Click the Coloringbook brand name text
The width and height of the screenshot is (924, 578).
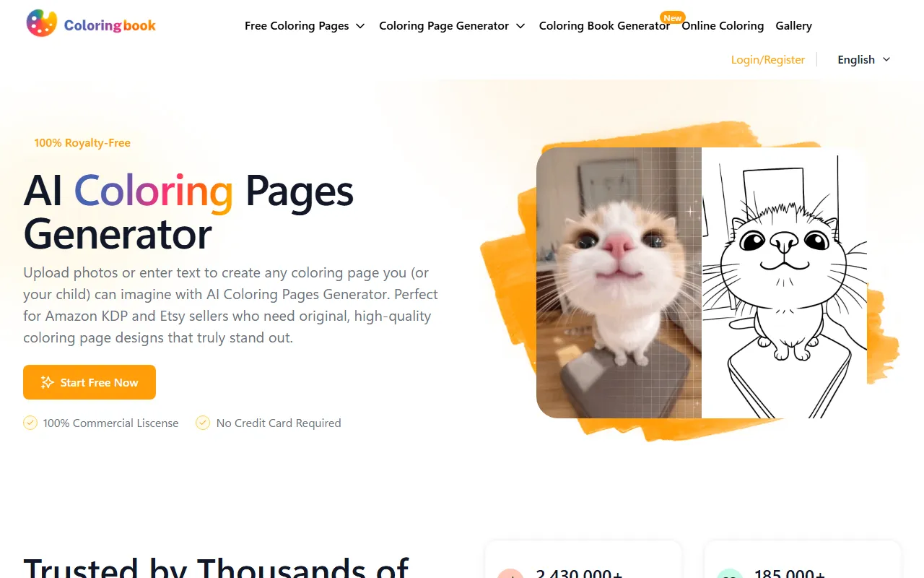tap(110, 25)
